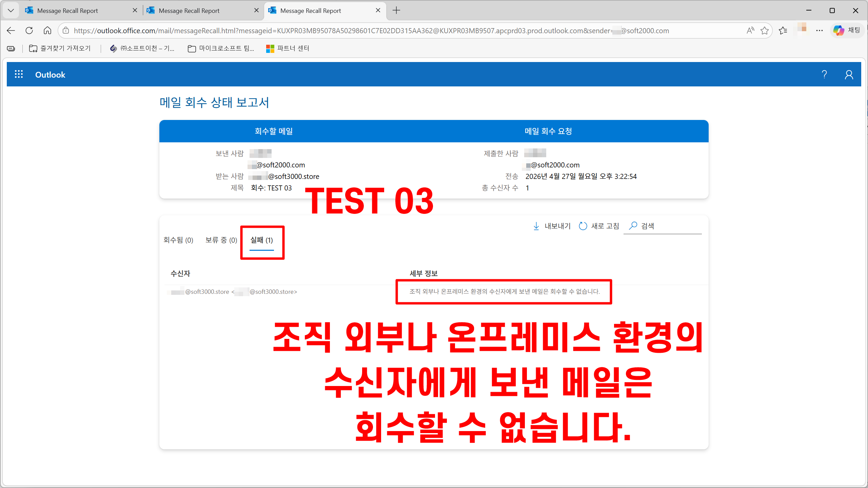Screen dimensions: 868x488
Task: Switch to the 보류 중 (0) tab
Action: point(221,240)
